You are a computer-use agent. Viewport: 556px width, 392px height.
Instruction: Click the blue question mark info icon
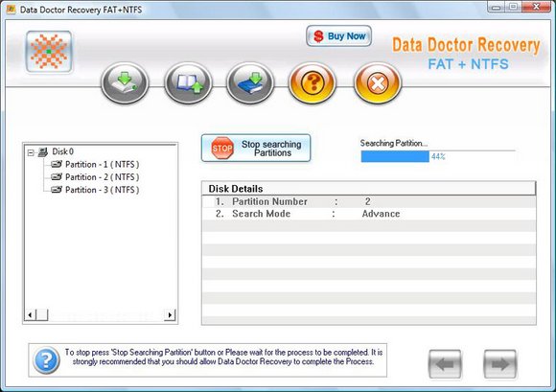[46, 360]
